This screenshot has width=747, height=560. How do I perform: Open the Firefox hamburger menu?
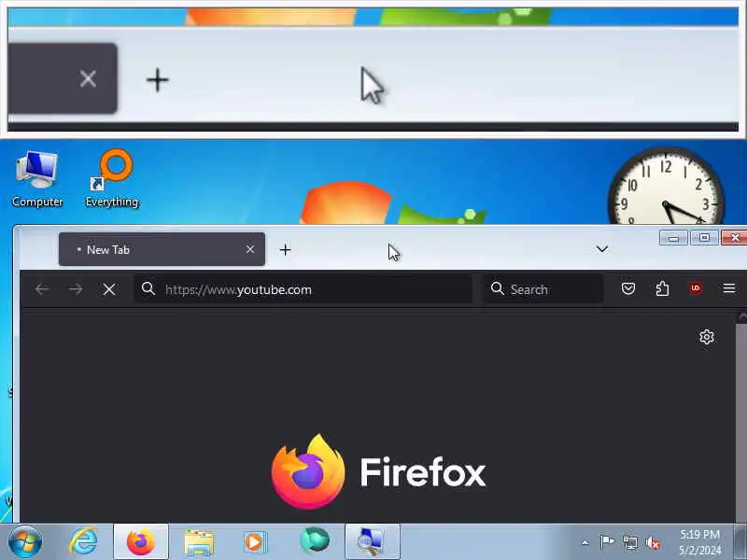[x=729, y=288]
